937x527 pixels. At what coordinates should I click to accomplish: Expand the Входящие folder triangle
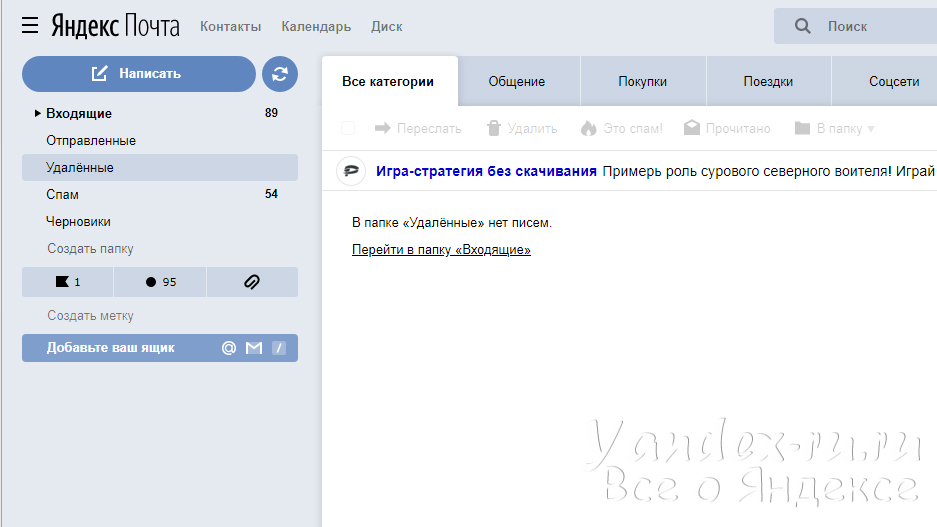tap(37, 113)
